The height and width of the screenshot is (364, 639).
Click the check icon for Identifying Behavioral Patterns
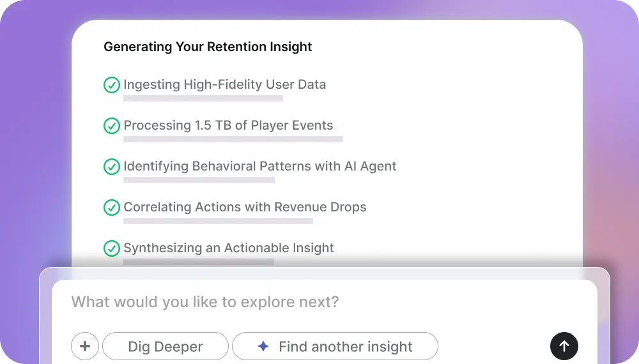point(112,167)
